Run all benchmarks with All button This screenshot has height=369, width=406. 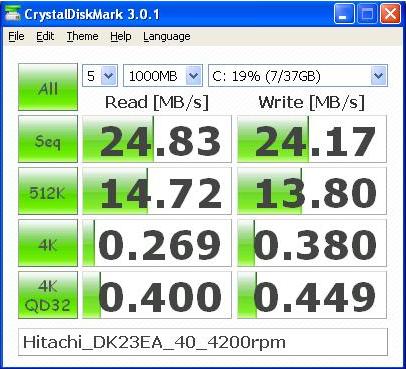[x=48, y=87]
